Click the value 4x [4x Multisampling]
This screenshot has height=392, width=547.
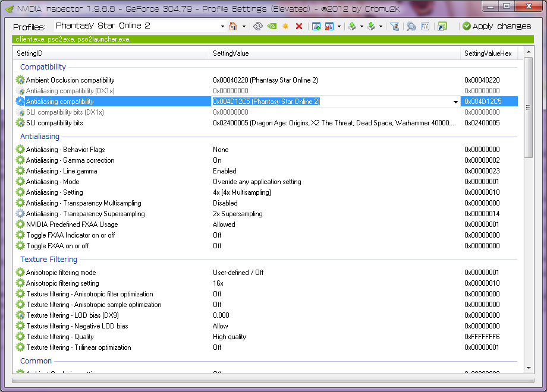242,192
